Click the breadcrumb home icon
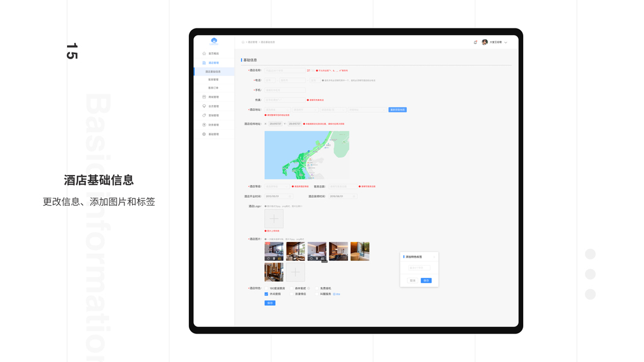Screen dimensions: 644x362 (x=243, y=42)
